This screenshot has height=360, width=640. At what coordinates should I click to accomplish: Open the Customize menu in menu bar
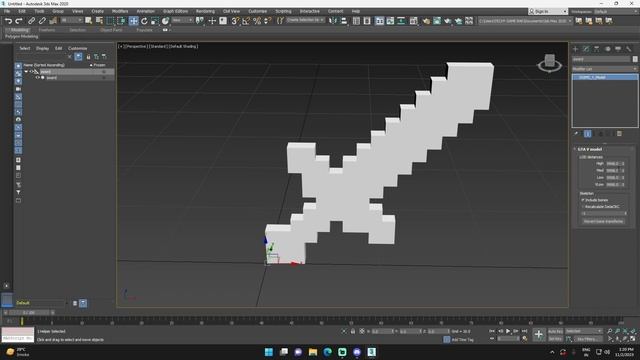click(258, 11)
